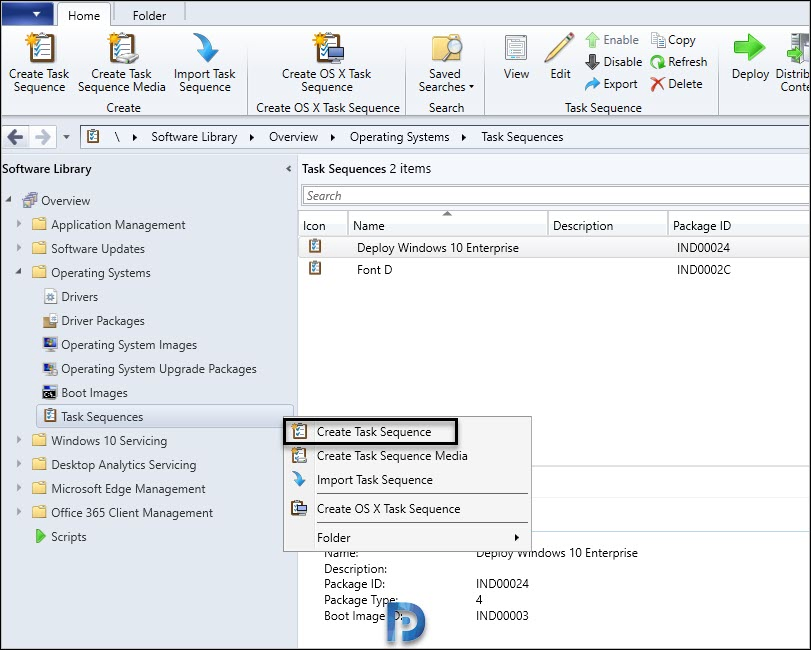This screenshot has width=811, height=650.
Task: Click Operating Systems in breadcrumb
Action: click(399, 137)
